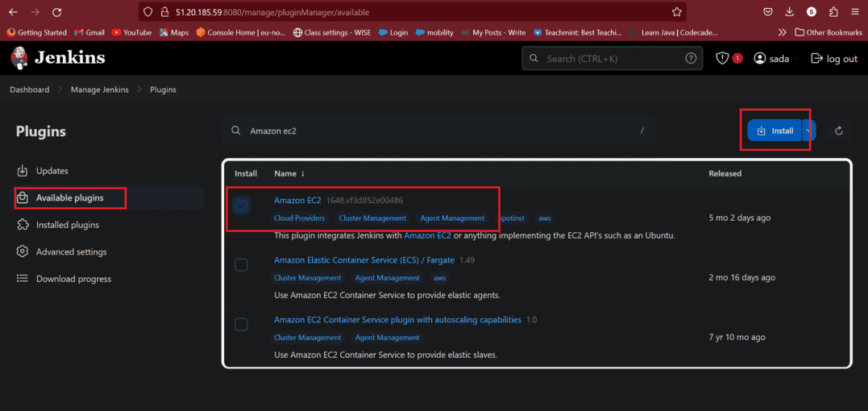Reload the page using browser refresh icon
The height and width of the screenshot is (411, 868).
(x=56, y=11)
